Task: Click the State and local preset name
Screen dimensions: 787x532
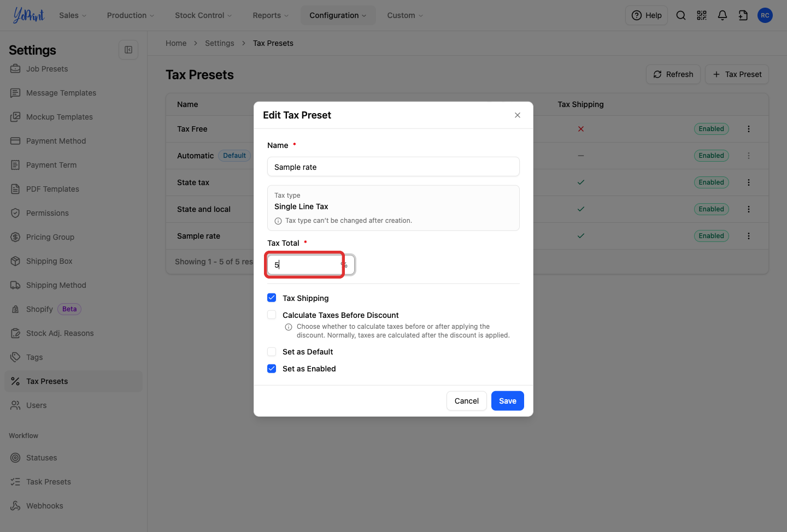Action: [x=204, y=209]
